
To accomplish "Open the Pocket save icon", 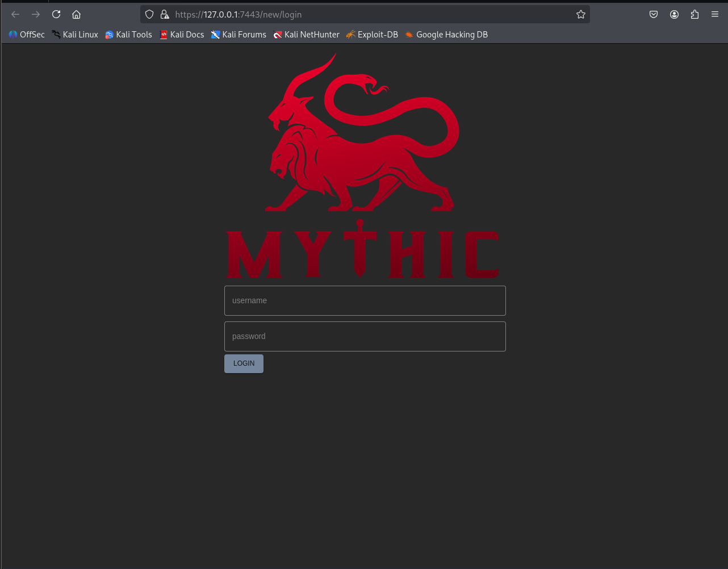I will point(654,14).
